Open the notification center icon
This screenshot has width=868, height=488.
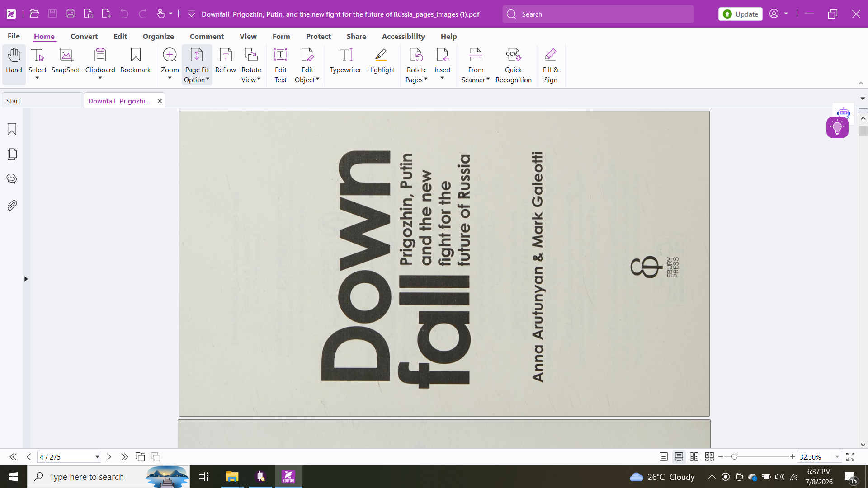coord(850,477)
